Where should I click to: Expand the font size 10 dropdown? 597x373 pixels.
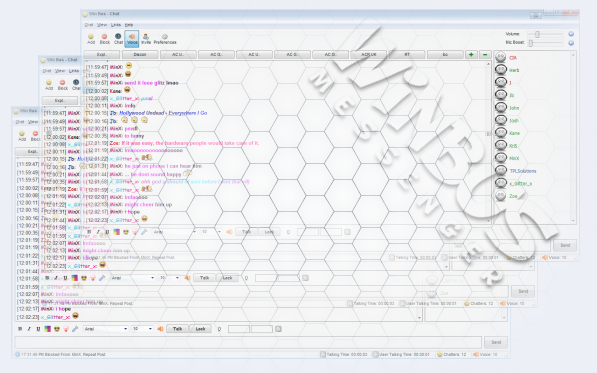[142, 329]
